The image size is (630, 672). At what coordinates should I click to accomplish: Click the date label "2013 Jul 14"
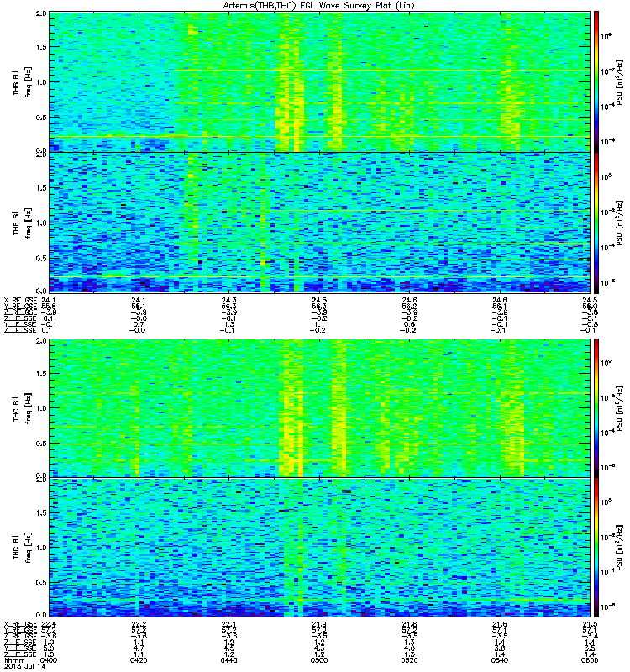tap(24, 666)
